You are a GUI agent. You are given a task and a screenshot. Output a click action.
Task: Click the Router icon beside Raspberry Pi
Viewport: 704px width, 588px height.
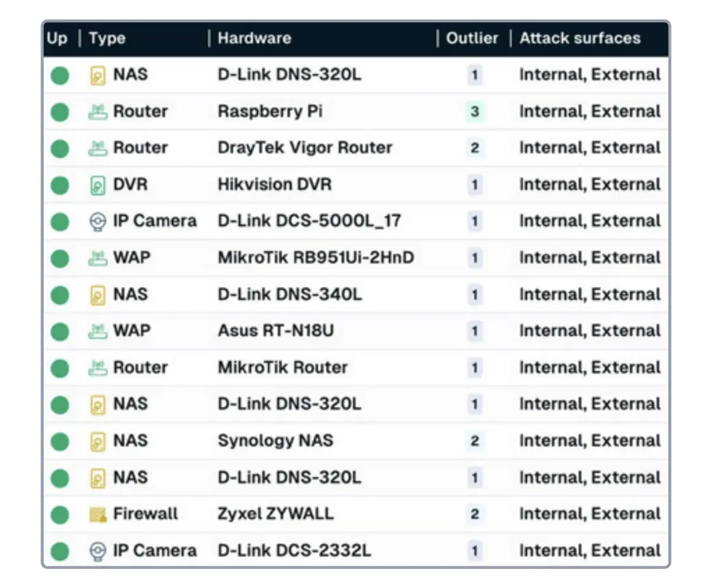(x=97, y=112)
